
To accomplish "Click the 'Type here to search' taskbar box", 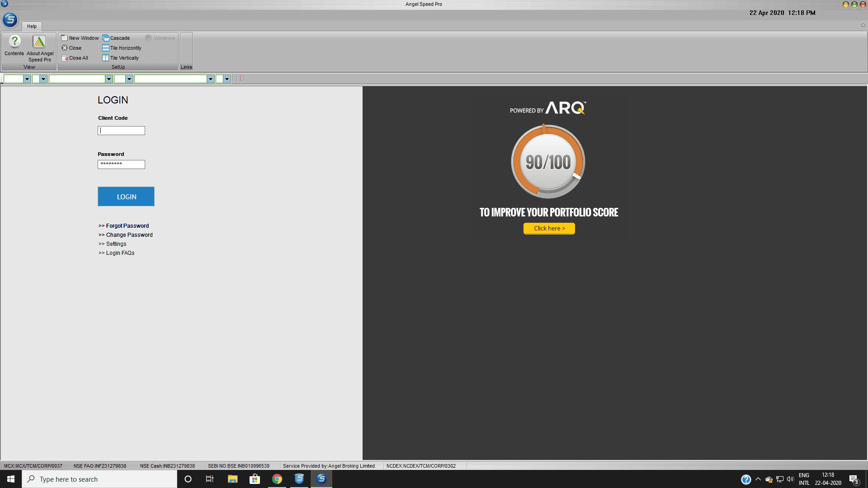I will coord(99,479).
